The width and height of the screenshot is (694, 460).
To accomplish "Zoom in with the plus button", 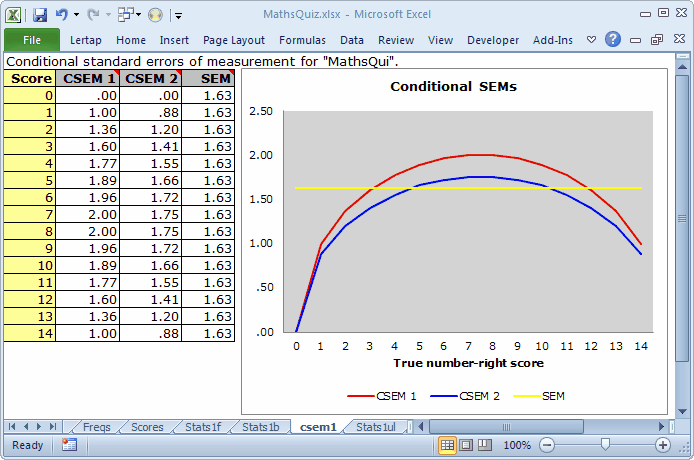I will (x=663, y=445).
